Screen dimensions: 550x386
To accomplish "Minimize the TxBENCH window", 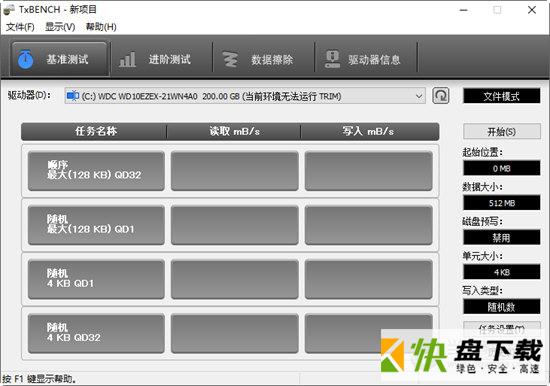I will tap(464, 10).
